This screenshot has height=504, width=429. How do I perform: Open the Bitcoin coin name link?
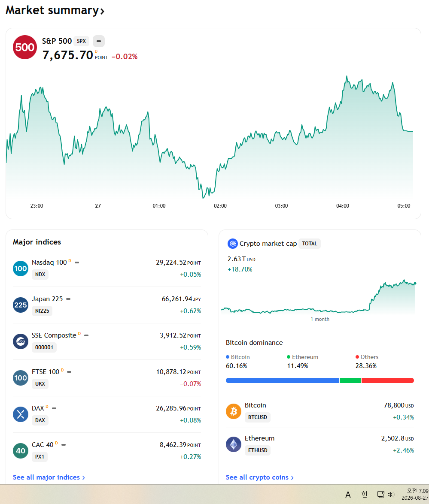(x=255, y=405)
